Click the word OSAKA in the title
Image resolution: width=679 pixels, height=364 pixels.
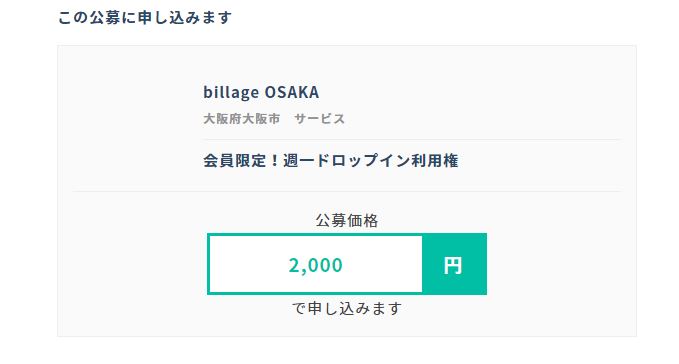292,92
